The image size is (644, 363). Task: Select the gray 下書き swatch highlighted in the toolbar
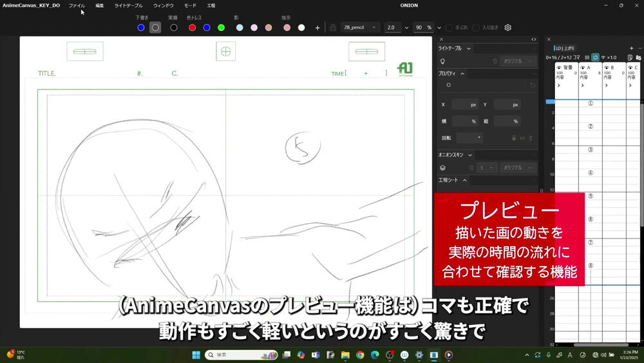click(x=155, y=28)
